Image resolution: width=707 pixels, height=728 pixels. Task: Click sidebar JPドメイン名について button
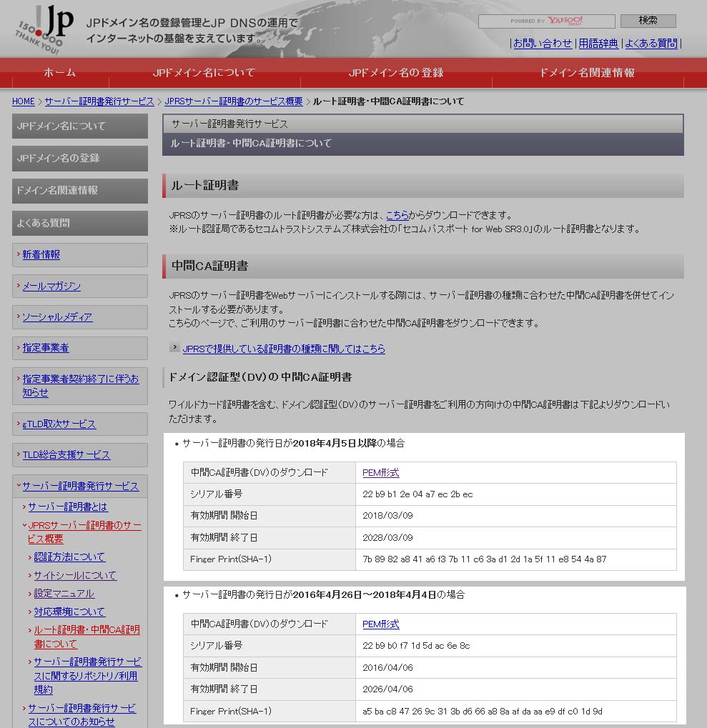click(80, 126)
